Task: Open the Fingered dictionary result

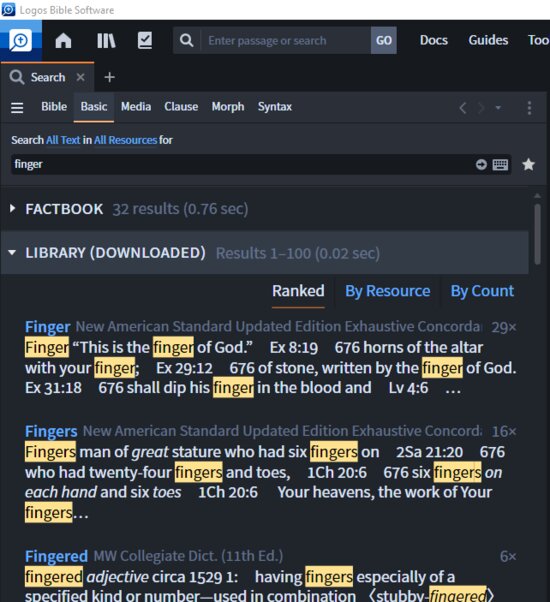Action: tap(56, 556)
